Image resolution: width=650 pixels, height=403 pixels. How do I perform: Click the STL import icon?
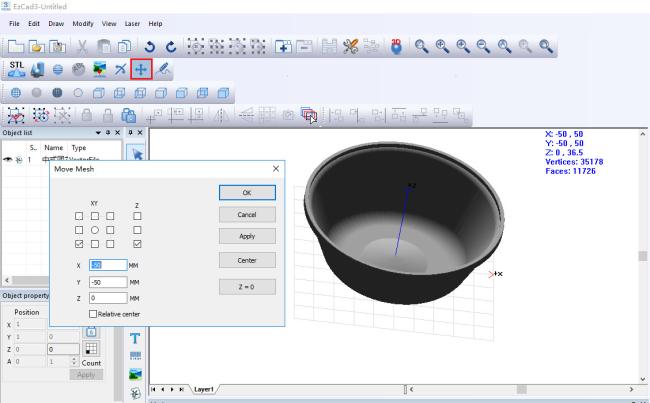tap(17, 68)
